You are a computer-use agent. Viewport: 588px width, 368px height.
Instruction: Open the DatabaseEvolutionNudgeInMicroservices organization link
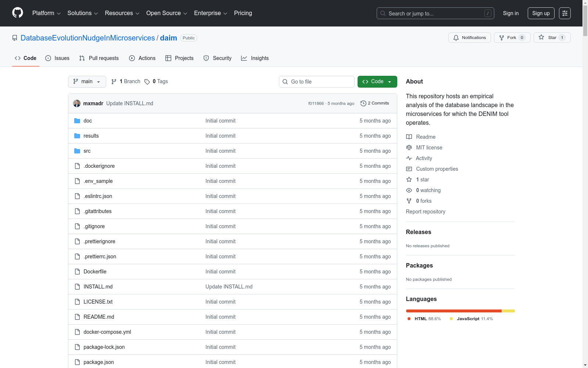pyautogui.click(x=88, y=38)
